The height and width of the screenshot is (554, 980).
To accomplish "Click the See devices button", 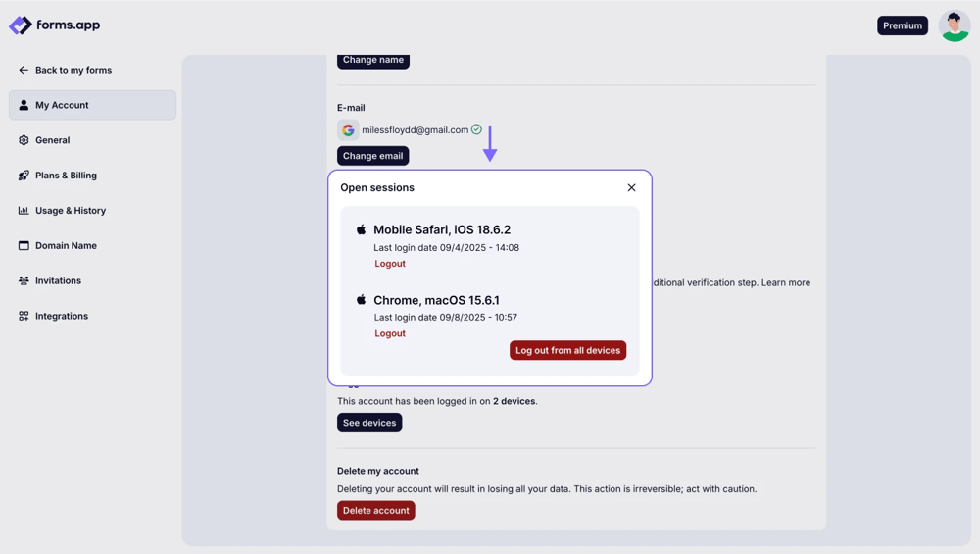I will 369,423.
